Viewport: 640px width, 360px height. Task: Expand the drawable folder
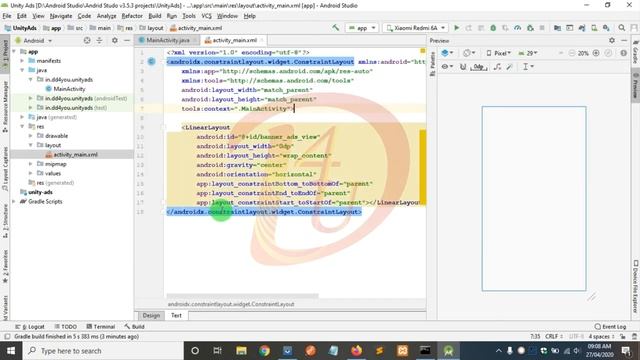click(x=31, y=136)
